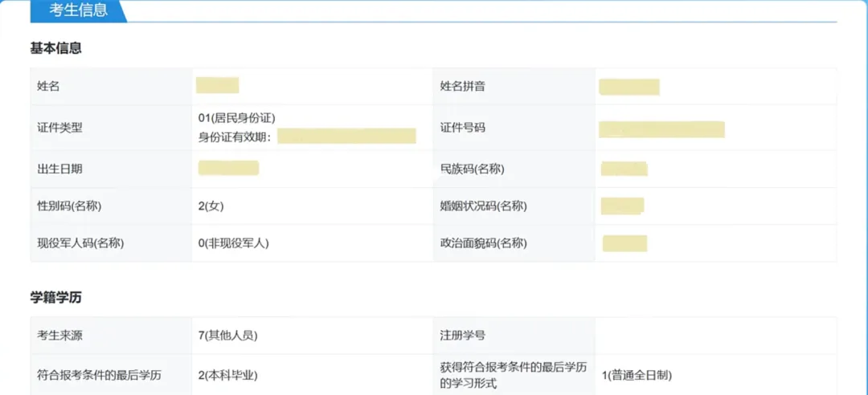Click the value 1(普通全日制)

click(637, 375)
